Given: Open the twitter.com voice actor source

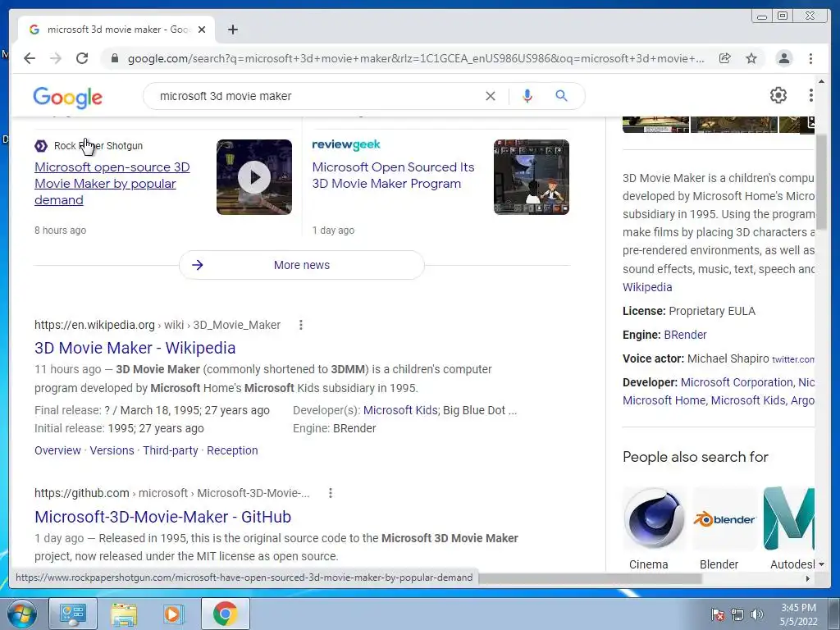Looking at the screenshot, I should coord(793,359).
